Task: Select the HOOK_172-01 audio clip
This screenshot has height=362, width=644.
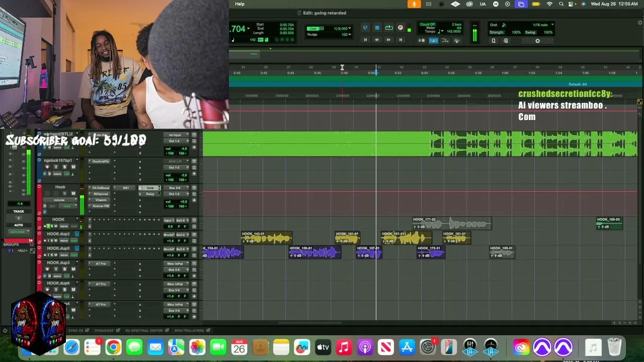Action: (x=431, y=252)
